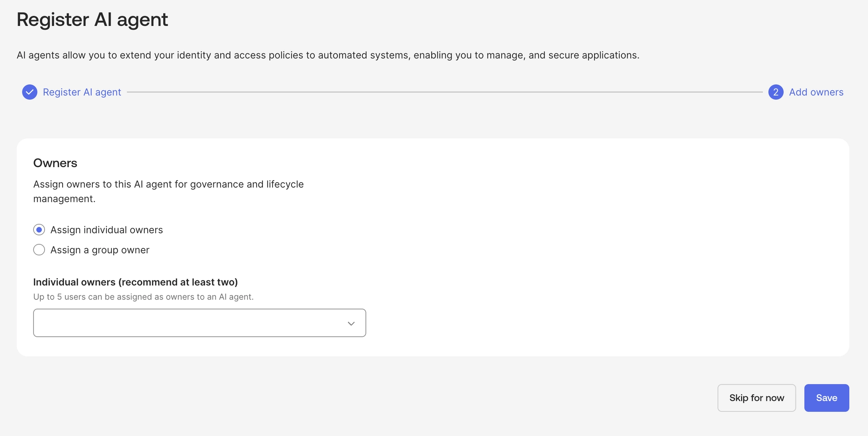
Task: Open the Individual owners dropdown chevron
Action: pos(351,323)
